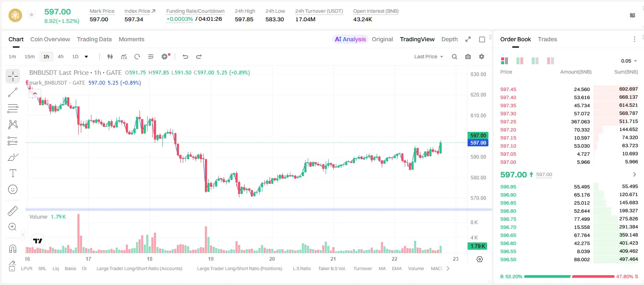Image resolution: width=644 pixels, height=285 pixels.
Task: Open the emoji sticker tool
Action: [13, 189]
